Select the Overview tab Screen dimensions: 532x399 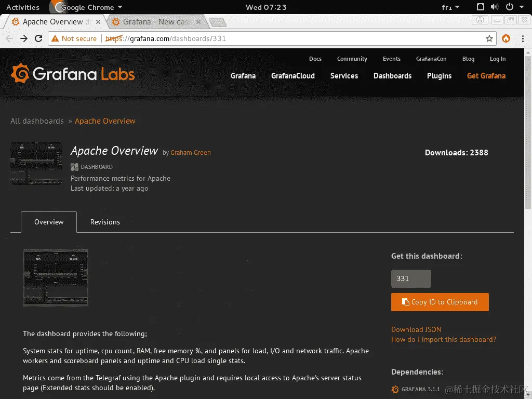49,222
